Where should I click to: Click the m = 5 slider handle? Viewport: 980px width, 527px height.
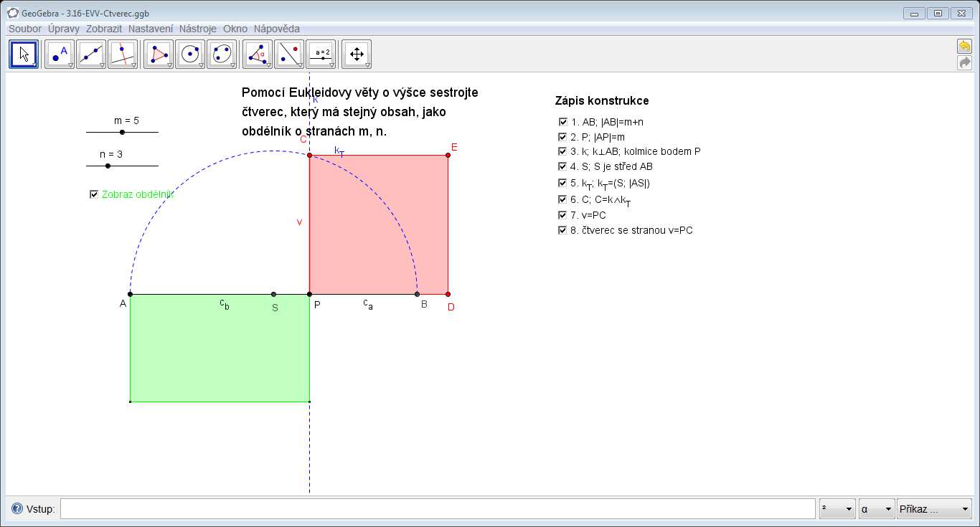(x=122, y=132)
